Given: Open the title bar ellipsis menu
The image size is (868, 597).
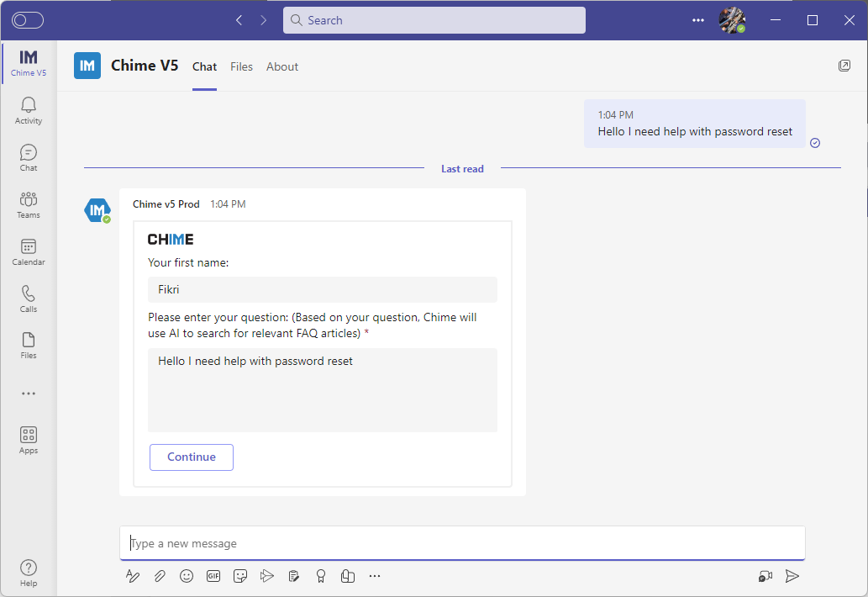Looking at the screenshot, I should click(697, 20).
